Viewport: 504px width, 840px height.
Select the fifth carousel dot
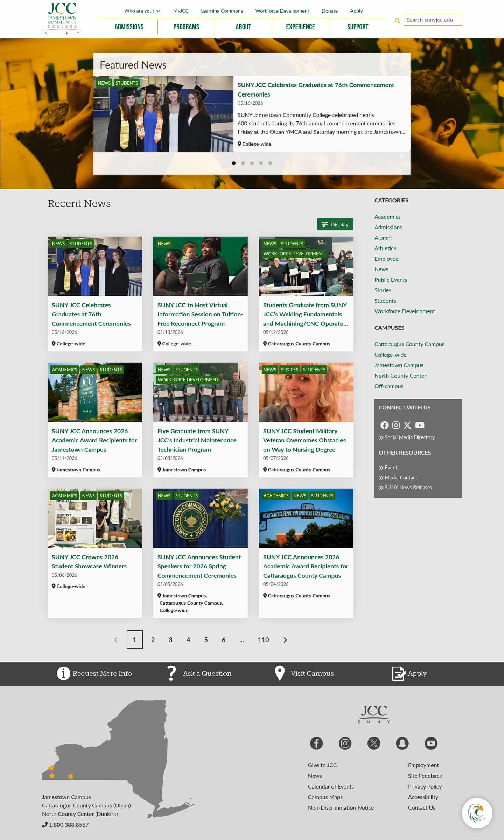tap(270, 163)
